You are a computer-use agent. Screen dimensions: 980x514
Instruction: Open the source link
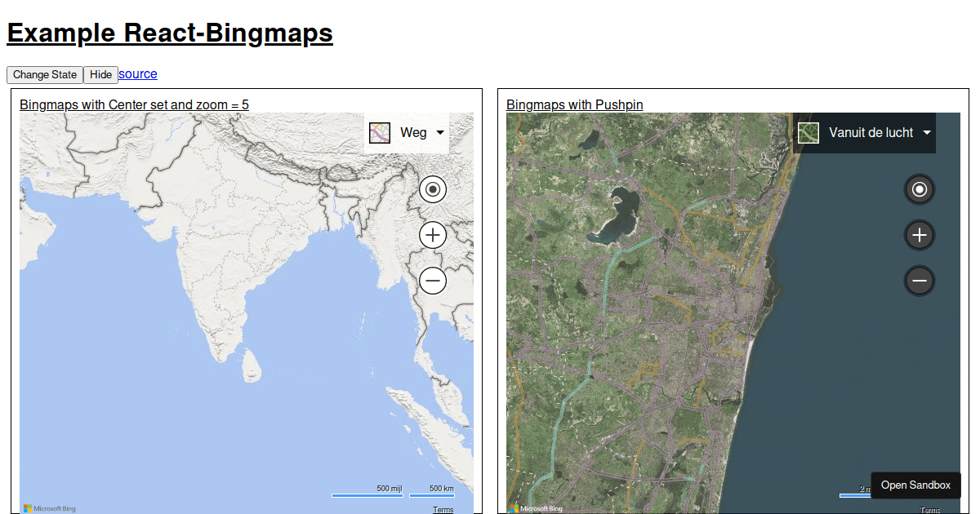coord(137,74)
